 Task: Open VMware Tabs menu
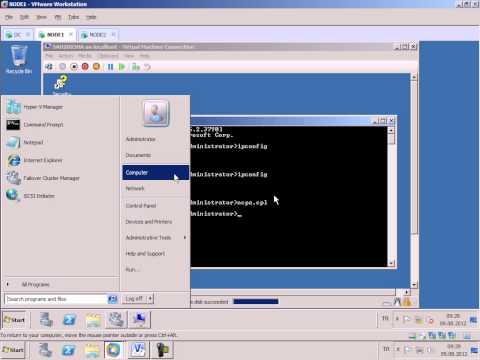74,17
